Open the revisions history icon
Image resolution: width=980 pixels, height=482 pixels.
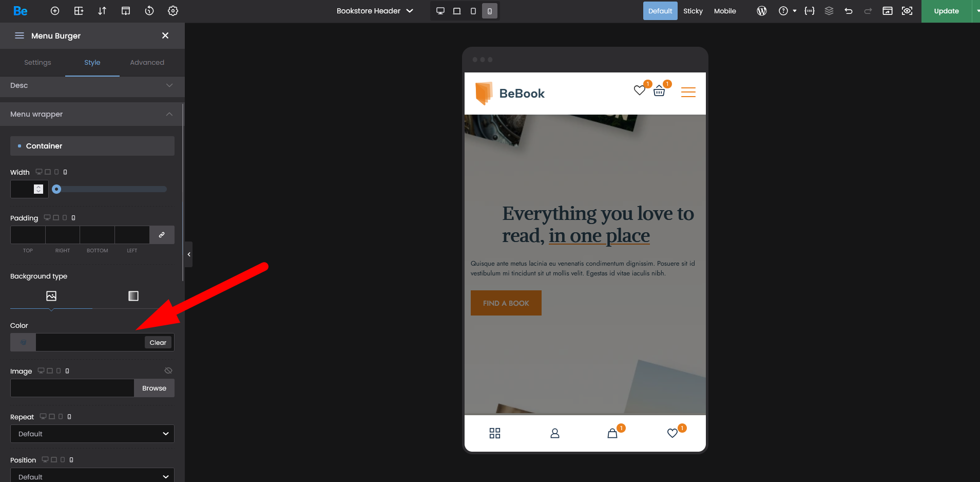coord(149,11)
